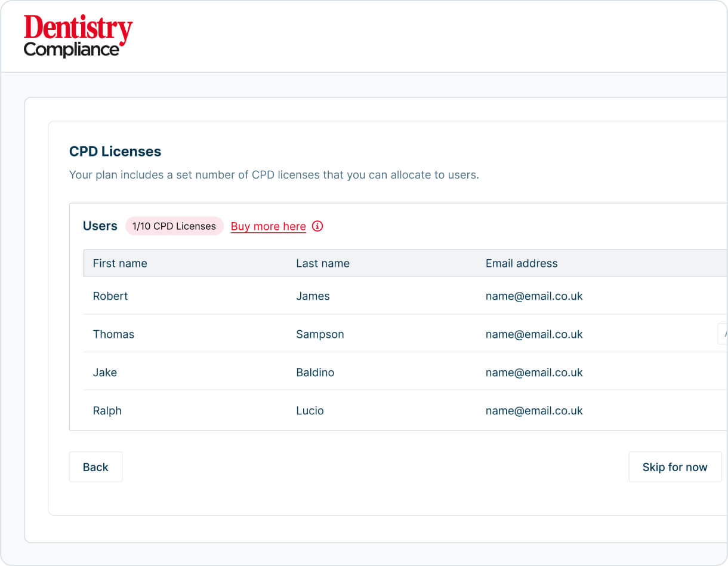Select the first name Ralph
Image resolution: width=728 pixels, height=566 pixels.
click(x=107, y=411)
